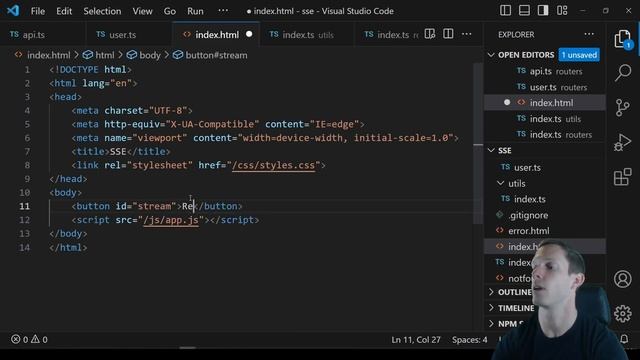Click the unsaved dot on index.html tab
640x360 pixels.
coord(249,34)
